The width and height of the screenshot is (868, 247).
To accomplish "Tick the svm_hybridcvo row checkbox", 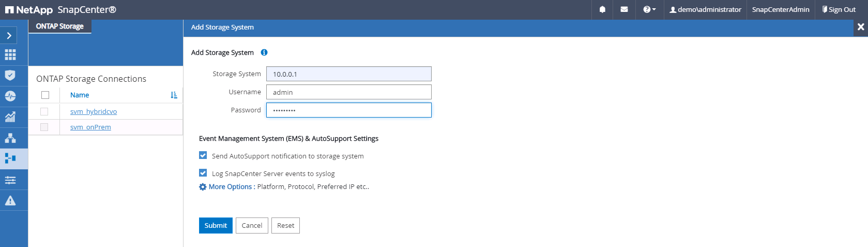I will [44, 111].
